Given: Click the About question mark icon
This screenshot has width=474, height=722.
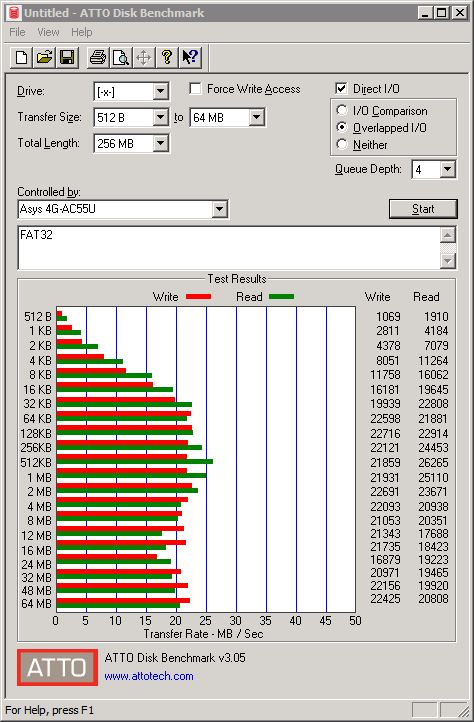Looking at the screenshot, I should tap(167, 58).
